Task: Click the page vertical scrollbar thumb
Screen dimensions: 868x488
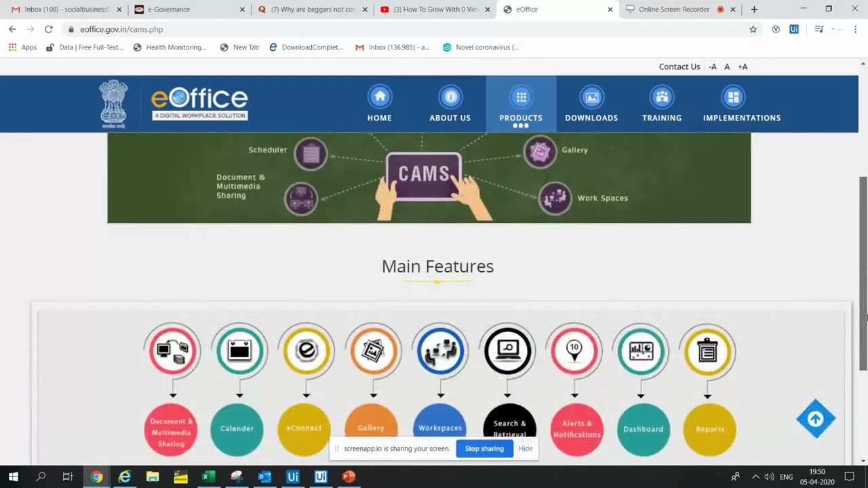Action: click(x=863, y=273)
